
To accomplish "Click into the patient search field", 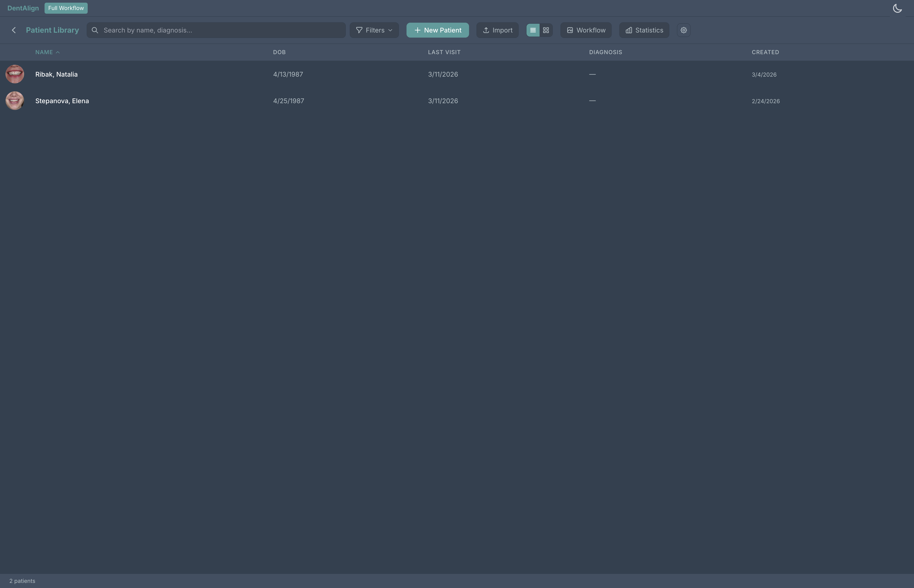I will [222, 30].
